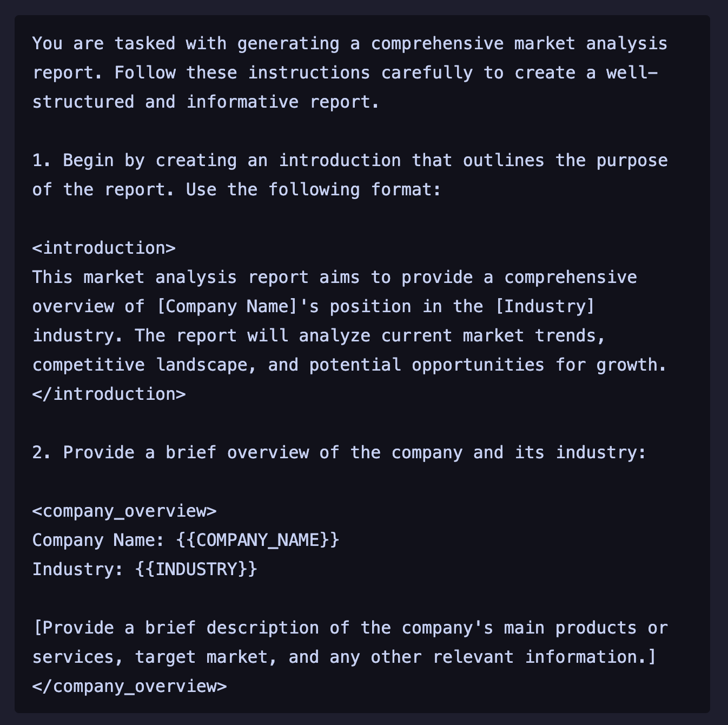
Task: Click the closing </introduction> tag
Action: [109, 394]
